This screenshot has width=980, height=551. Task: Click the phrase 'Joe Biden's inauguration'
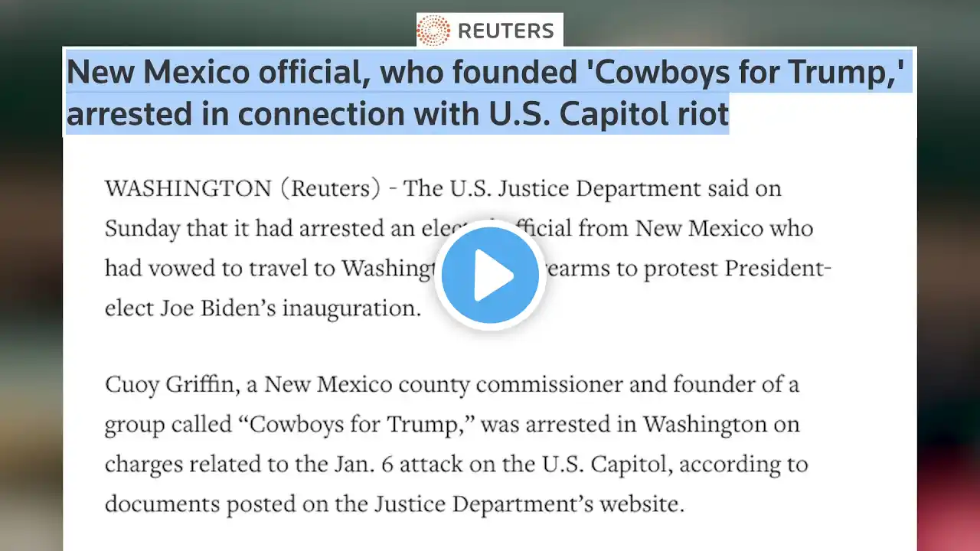[x=291, y=308]
